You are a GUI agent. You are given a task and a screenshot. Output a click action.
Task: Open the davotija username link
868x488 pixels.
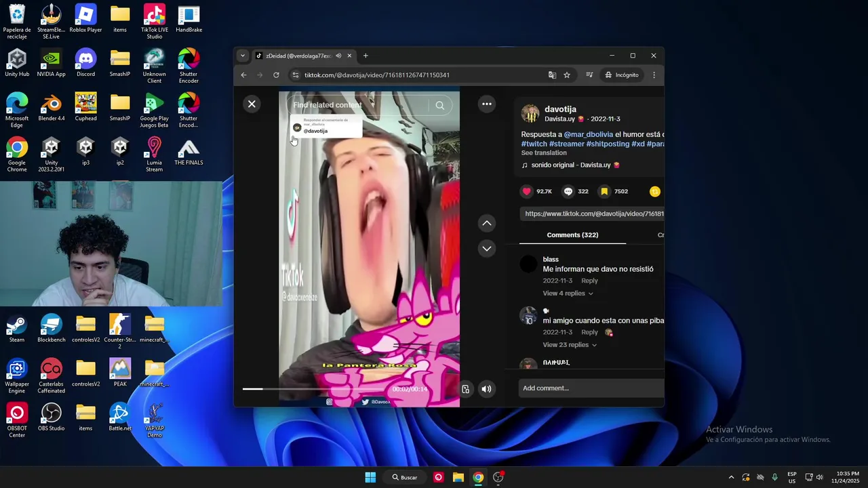(560, 109)
